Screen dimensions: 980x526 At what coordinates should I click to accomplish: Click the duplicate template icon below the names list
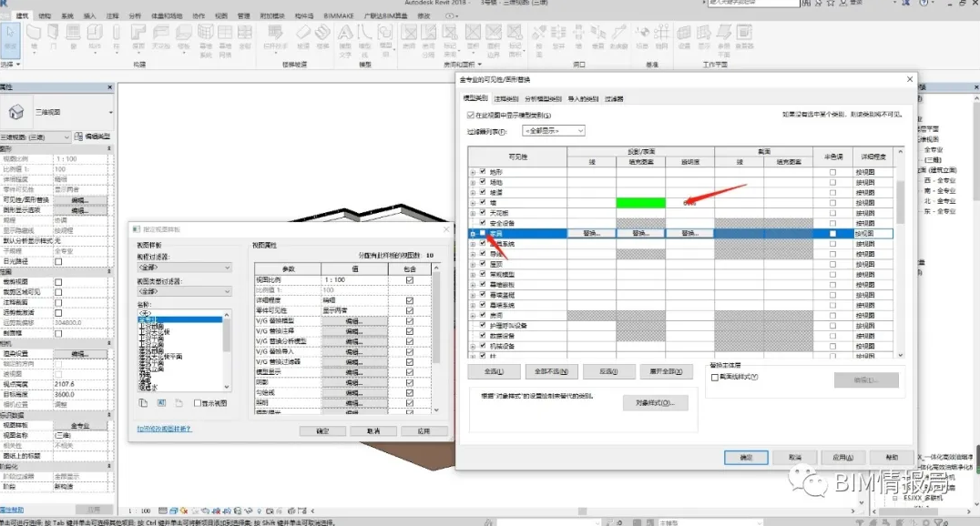tap(143, 403)
